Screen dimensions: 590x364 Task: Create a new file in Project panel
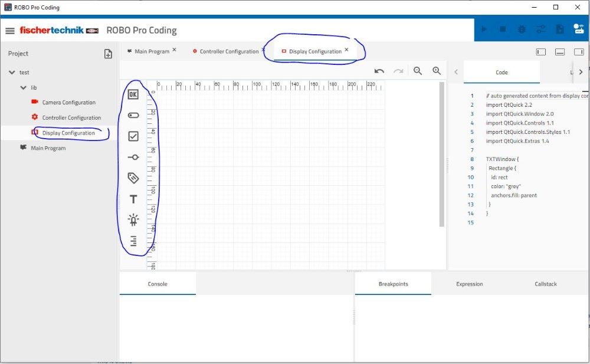pos(108,54)
